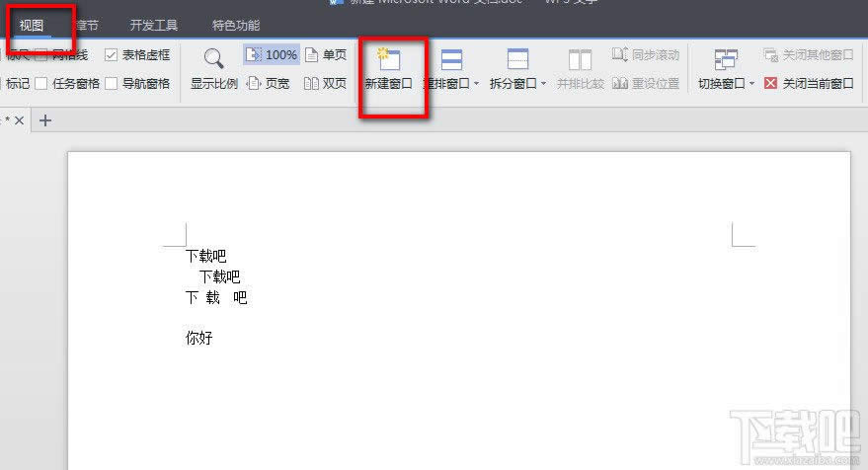868x470 pixels.
Task: Switch to Two Pages (双页) view
Action: point(326,84)
